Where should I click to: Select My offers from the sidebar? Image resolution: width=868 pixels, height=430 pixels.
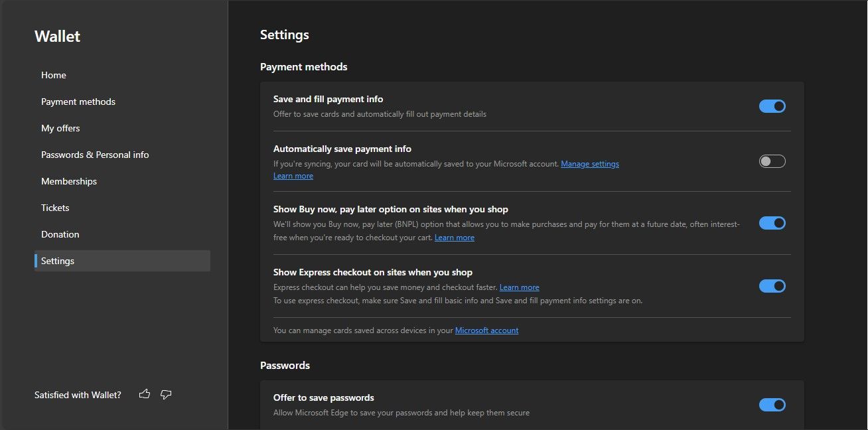pyautogui.click(x=60, y=128)
